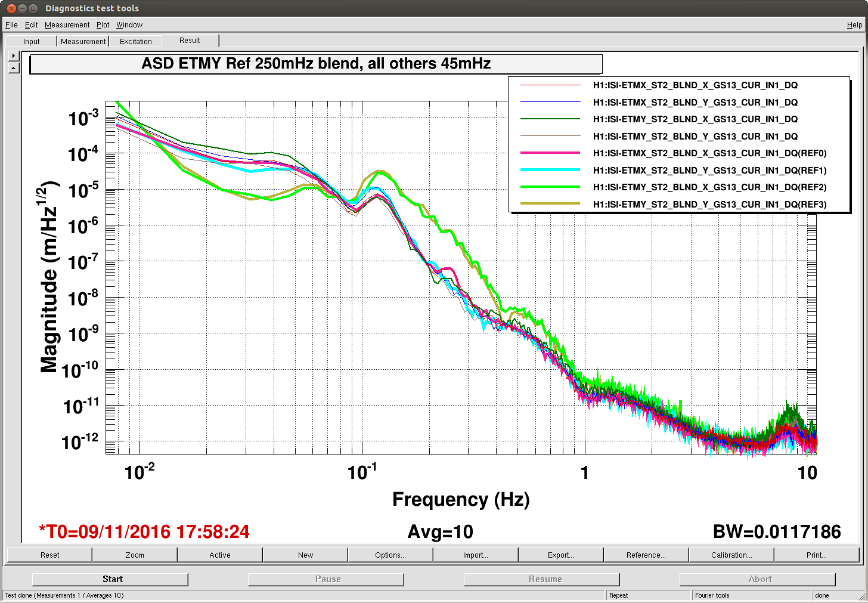The width and height of the screenshot is (868, 603).
Task: Open the File menu
Action: 11,25
